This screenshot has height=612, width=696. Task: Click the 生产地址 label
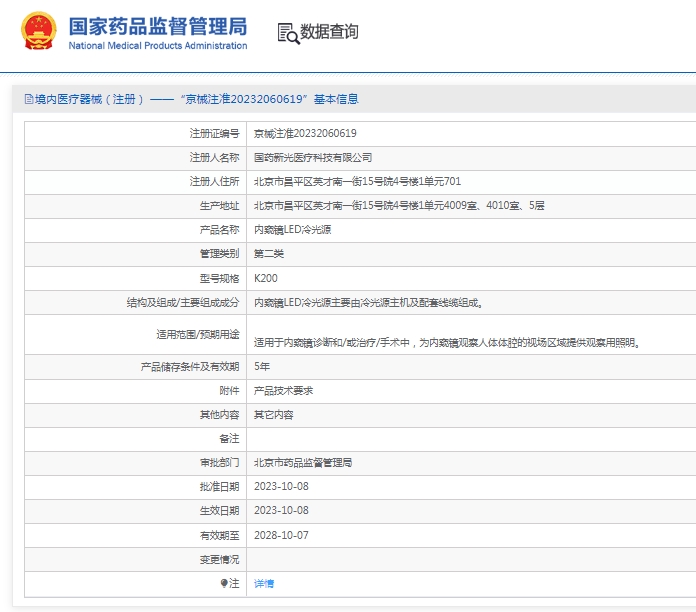219,205
